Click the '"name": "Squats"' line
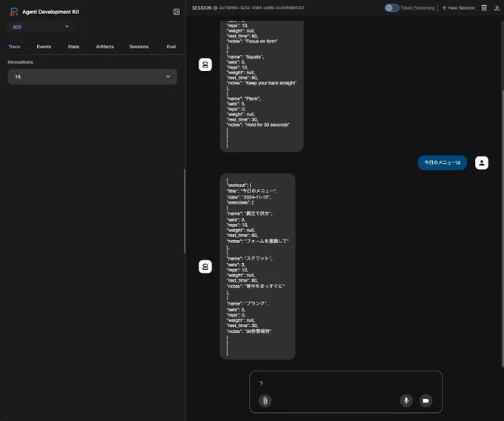Screen dimensions: 504x421 (x=245, y=57)
